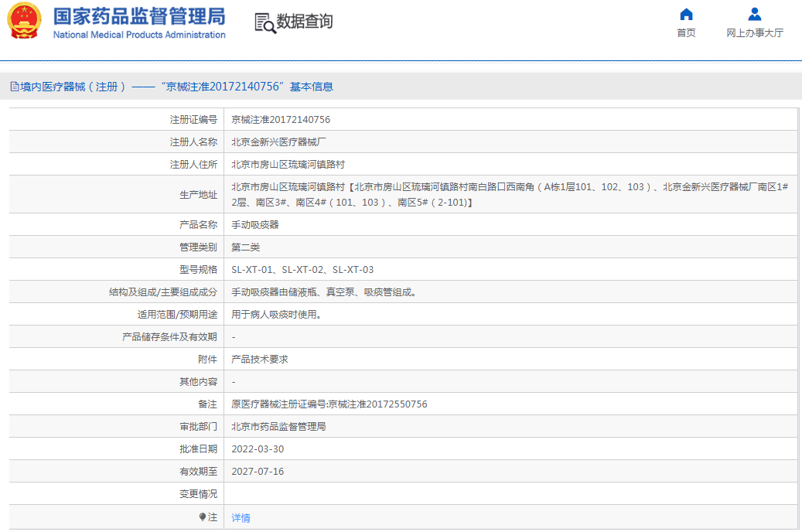Go to 首页 text label

pos(686,33)
